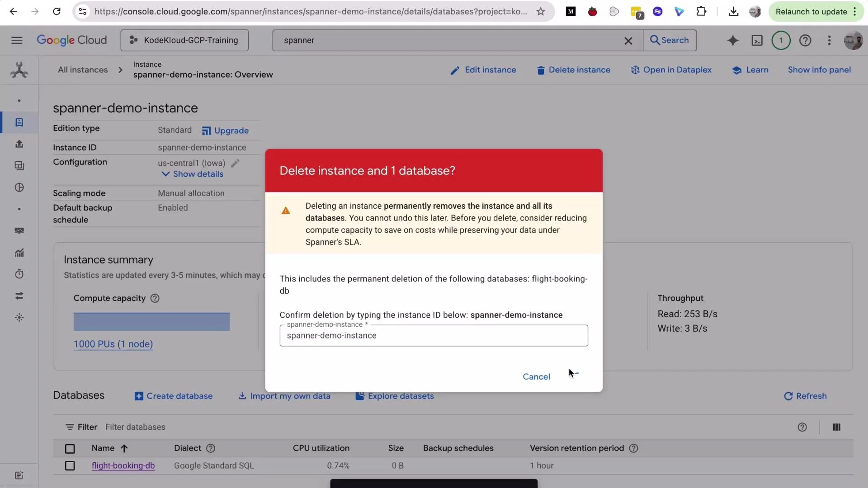This screenshot has height=488, width=868.
Task: Open column display options icon
Action: 836,427
